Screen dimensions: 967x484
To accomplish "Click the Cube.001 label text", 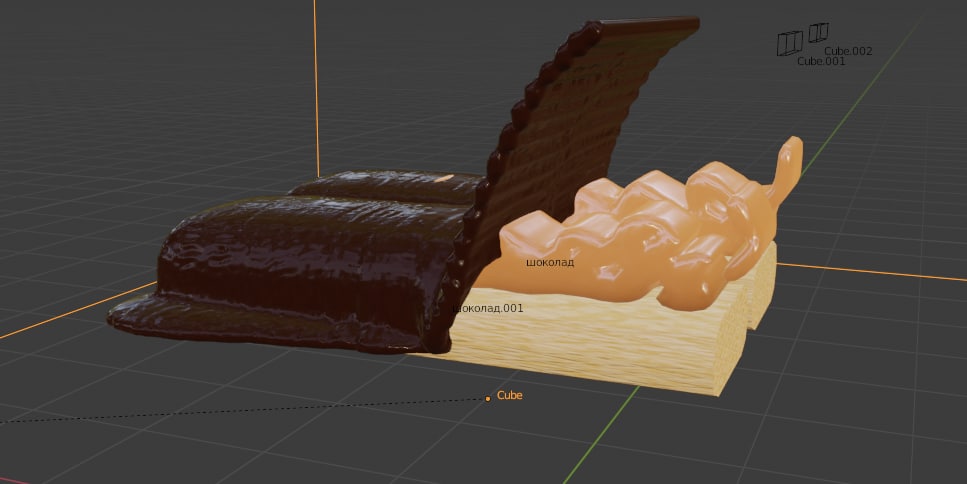I will [x=821, y=61].
